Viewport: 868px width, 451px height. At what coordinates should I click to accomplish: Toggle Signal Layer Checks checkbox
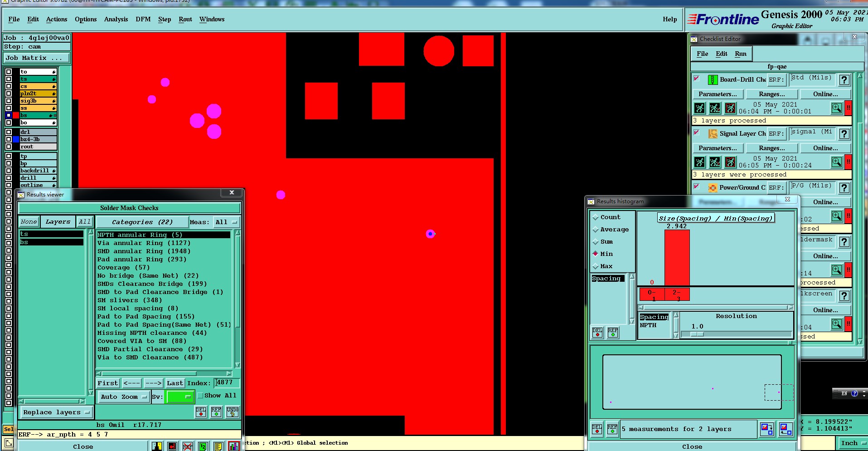[697, 132]
